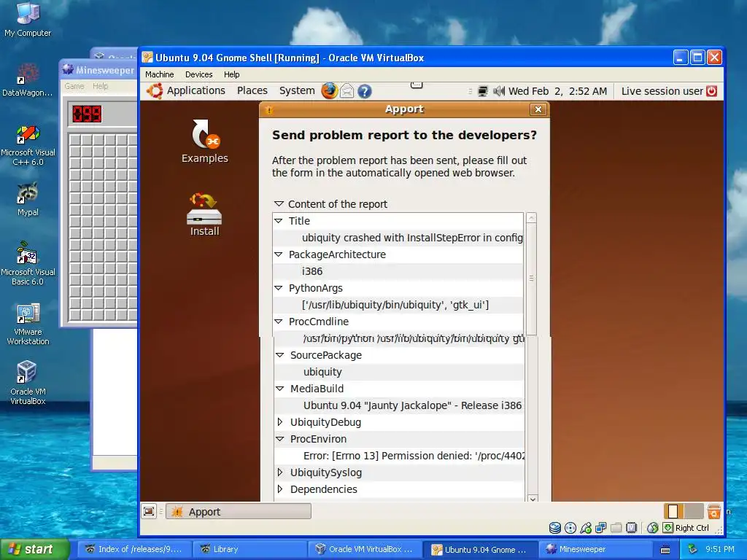The image size is (747, 560).
Task: Open the Firefox launcher in Ubuntu panel
Action: 329,90
